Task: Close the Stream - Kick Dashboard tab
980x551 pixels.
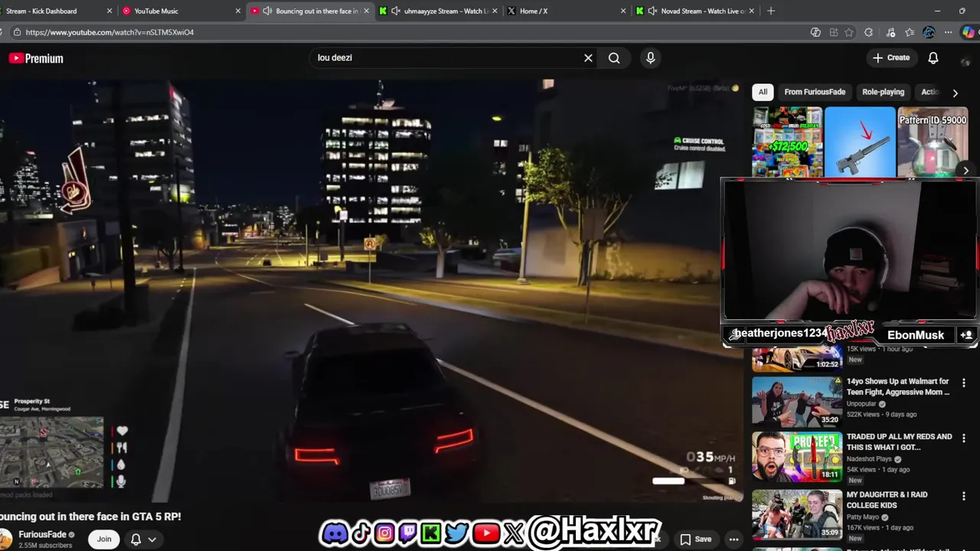Action: click(109, 11)
